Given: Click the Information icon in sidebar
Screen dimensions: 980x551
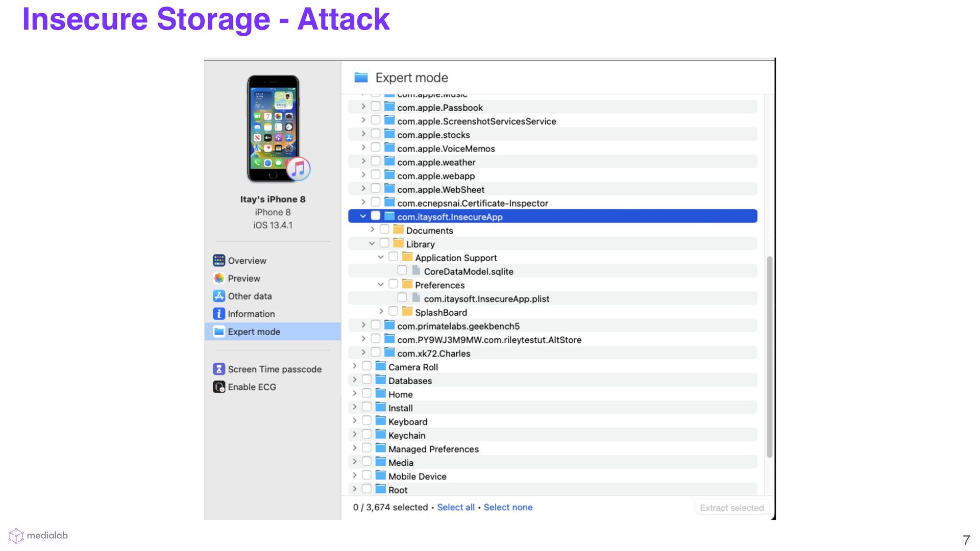Looking at the screenshot, I should click(219, 314).
